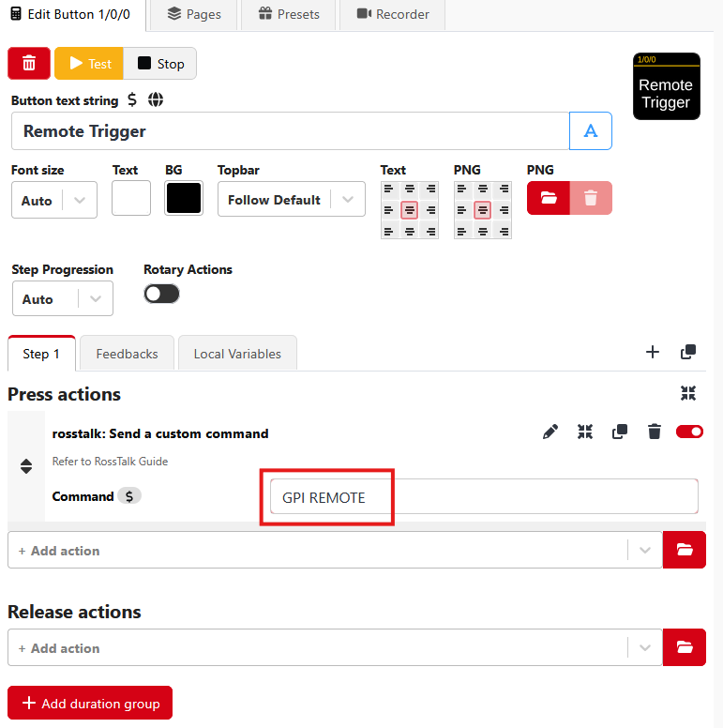Click the GPI REMOTE command field
The image size is (723, 728).
click(x=484, y=497)
